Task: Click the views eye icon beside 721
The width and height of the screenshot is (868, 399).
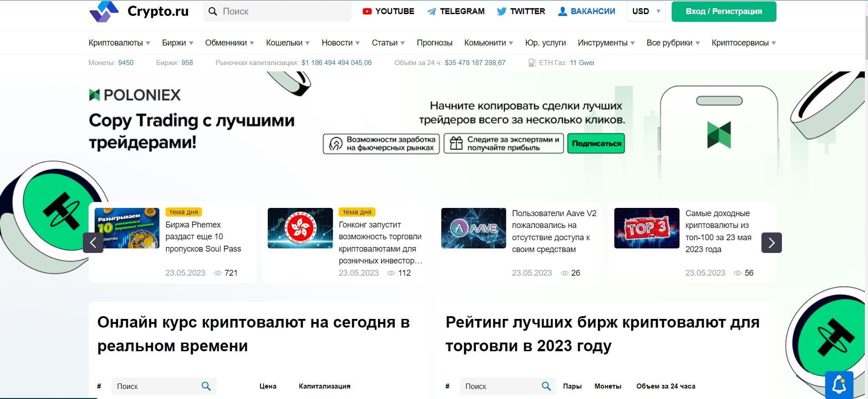Action: click(218, 273)
